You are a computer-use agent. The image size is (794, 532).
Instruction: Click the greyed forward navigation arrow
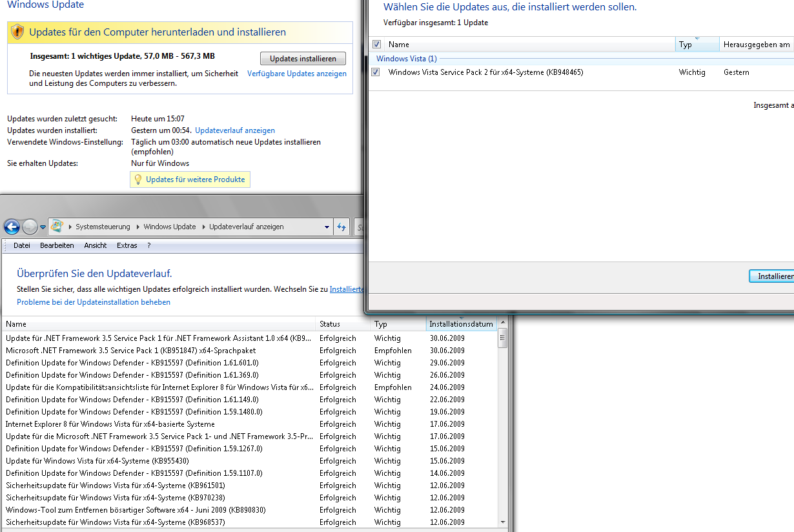[30, 227]
